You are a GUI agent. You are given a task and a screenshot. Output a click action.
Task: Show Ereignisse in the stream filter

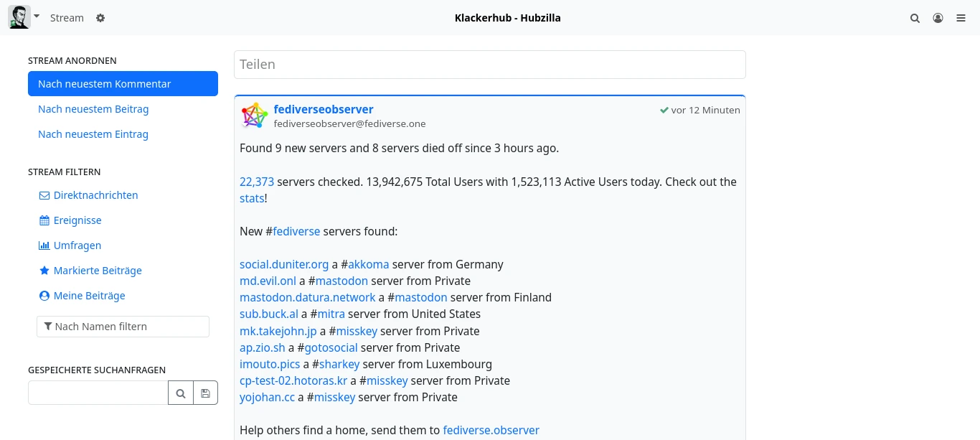point(77,220)
